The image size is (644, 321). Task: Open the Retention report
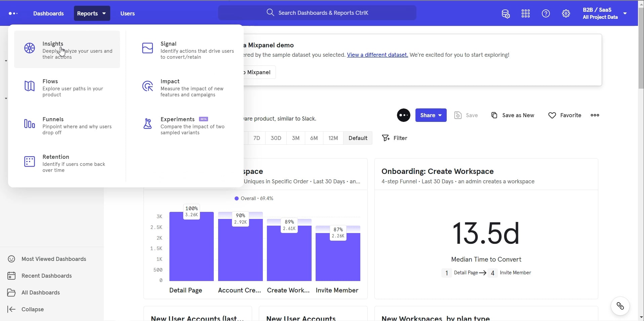click(x=56, y=157)
